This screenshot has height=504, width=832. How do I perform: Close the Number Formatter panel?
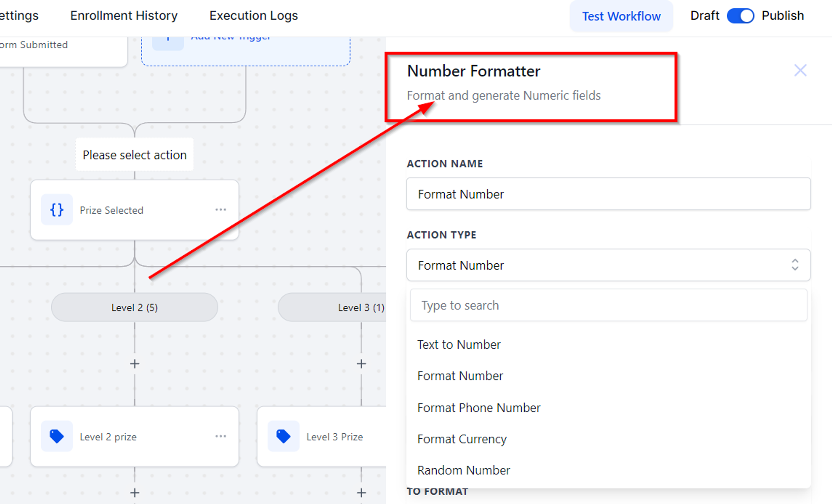click(x=800, y=70)
